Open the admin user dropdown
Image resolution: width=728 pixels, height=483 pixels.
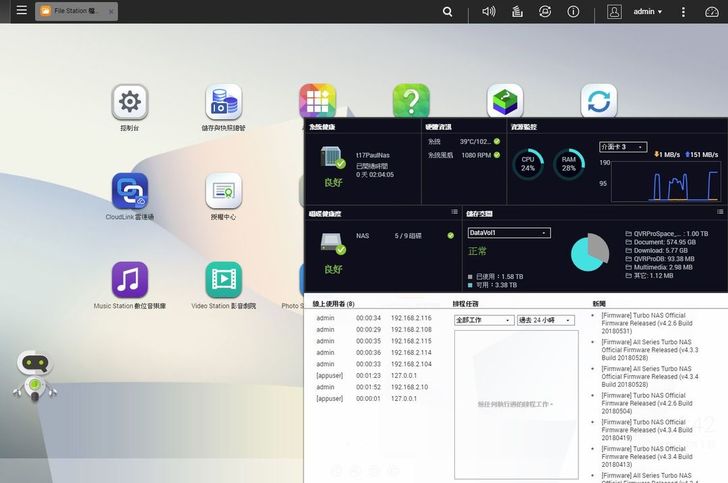[x=649, y=12]
